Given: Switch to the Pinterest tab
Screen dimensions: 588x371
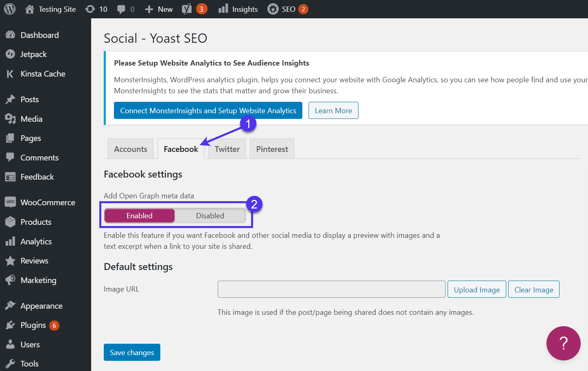Looking at the screenshot, I should click(272, 149).
